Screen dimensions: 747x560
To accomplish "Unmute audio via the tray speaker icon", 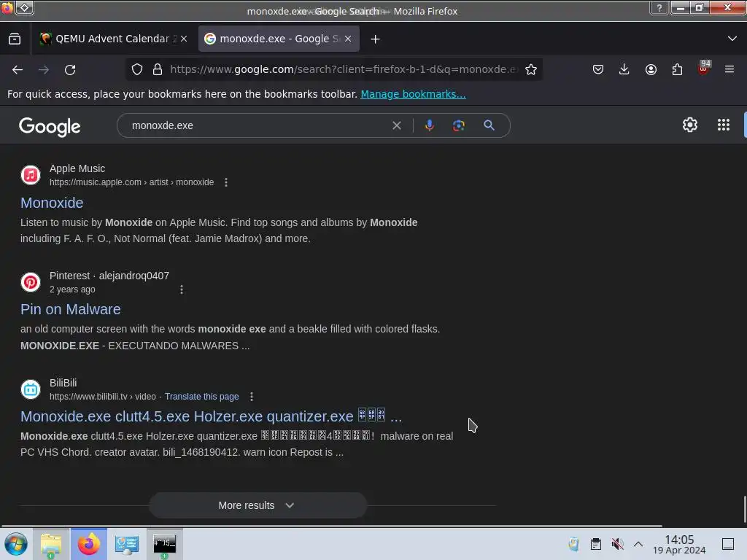I will coord(617,544).
